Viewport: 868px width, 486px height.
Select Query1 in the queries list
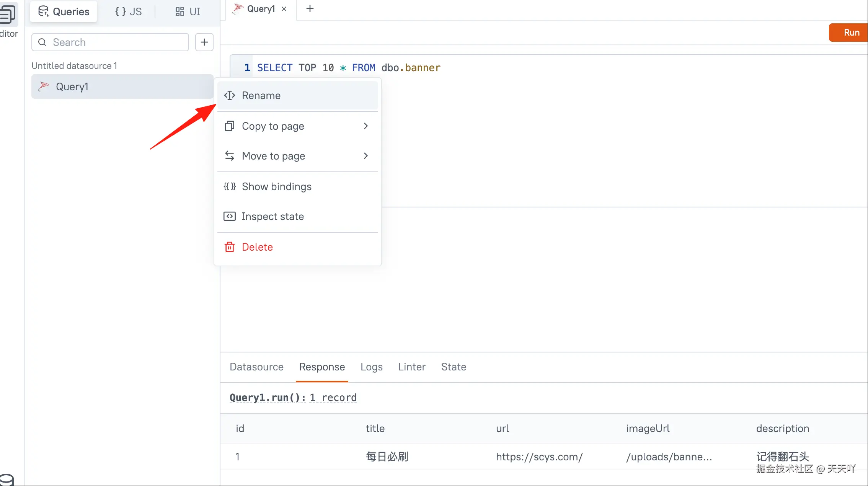coord(72,86)
